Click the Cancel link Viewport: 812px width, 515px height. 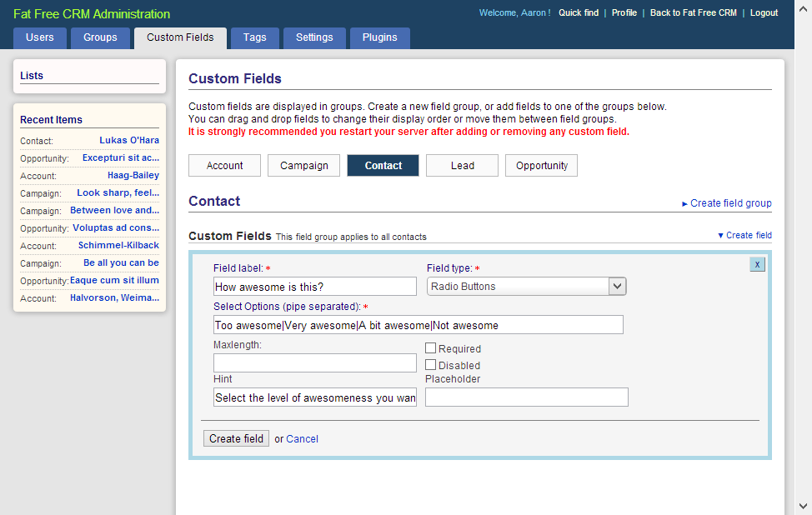[302, 439]
